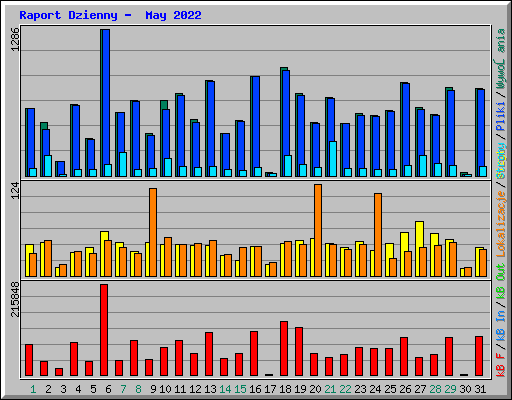Click the 'kB Out' legend label
This screenshot has height=400, width=512.
[x=501, y=282]
